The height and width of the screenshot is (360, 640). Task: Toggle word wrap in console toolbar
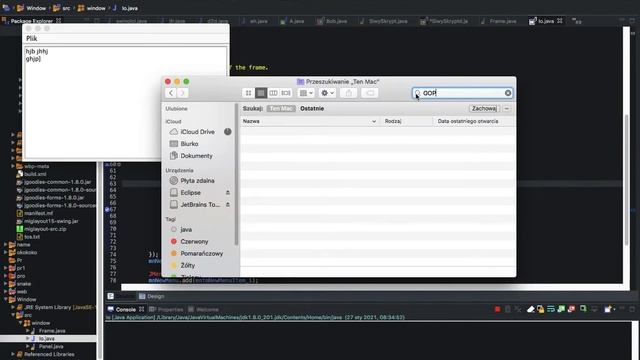point(551,309)
